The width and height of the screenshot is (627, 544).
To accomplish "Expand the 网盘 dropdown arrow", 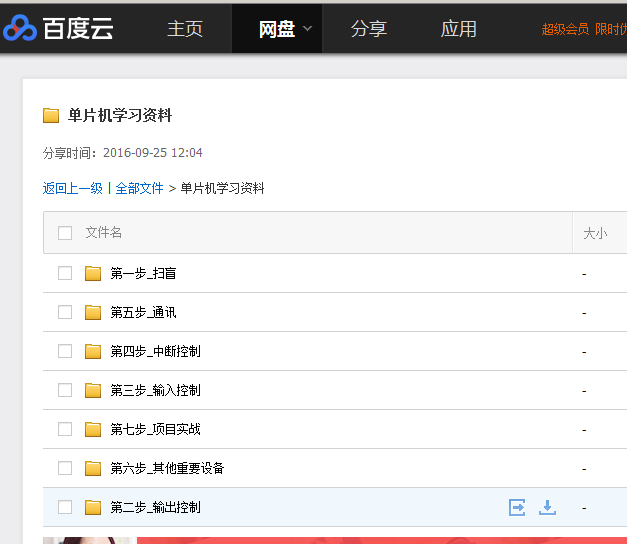I will [307, 29].
